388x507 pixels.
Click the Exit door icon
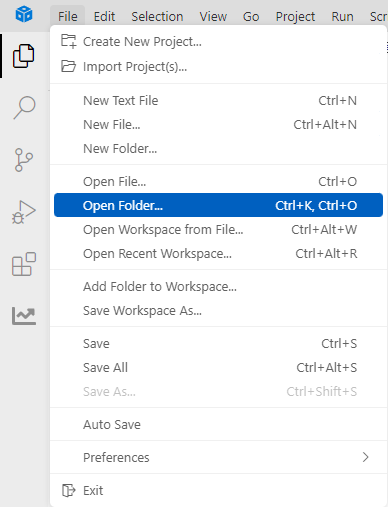pos(69,490)
